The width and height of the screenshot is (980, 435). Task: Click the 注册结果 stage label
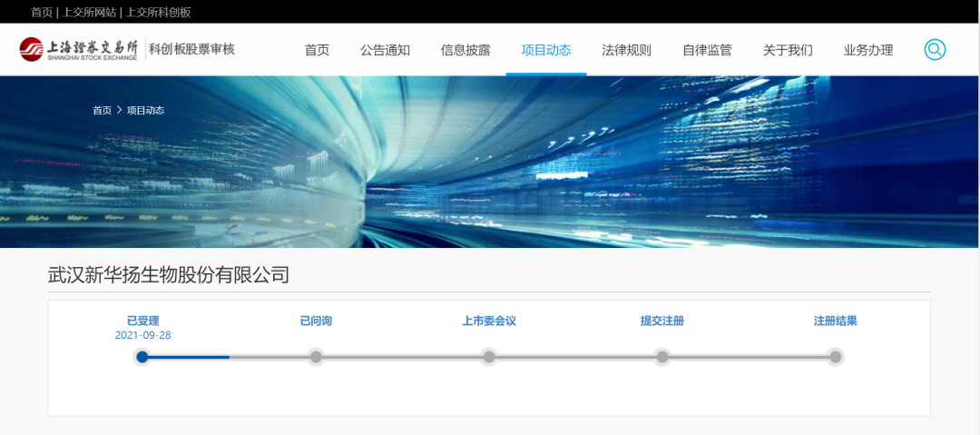click(835, 321)
